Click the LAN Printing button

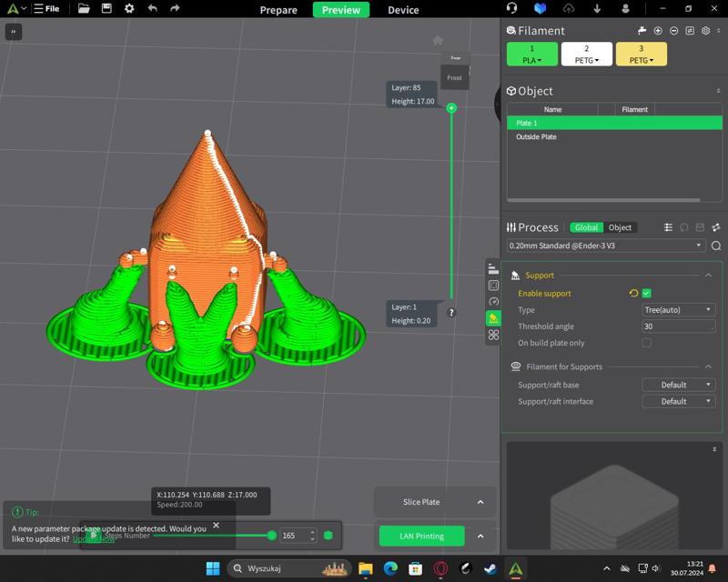[x=421, y=537]
